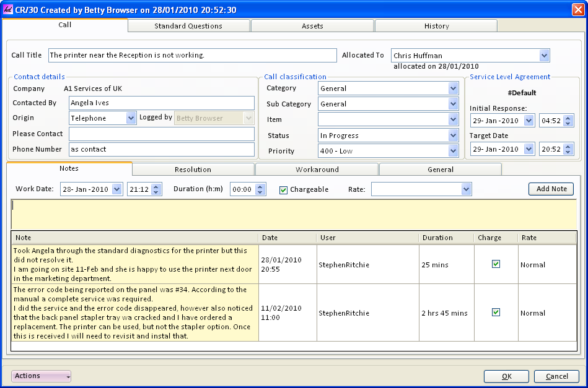Click the Phone Number field
This screenshot has height=388, width=588.
(162, 149)
